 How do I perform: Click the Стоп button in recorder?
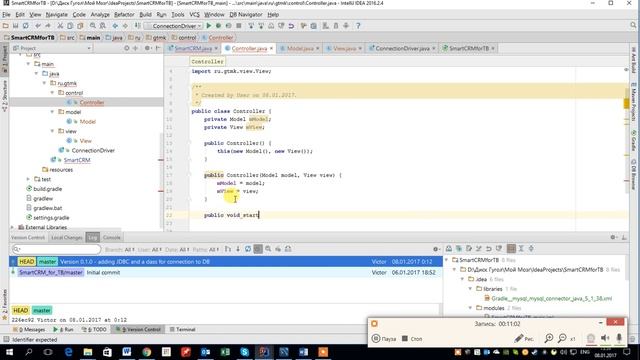412,339
